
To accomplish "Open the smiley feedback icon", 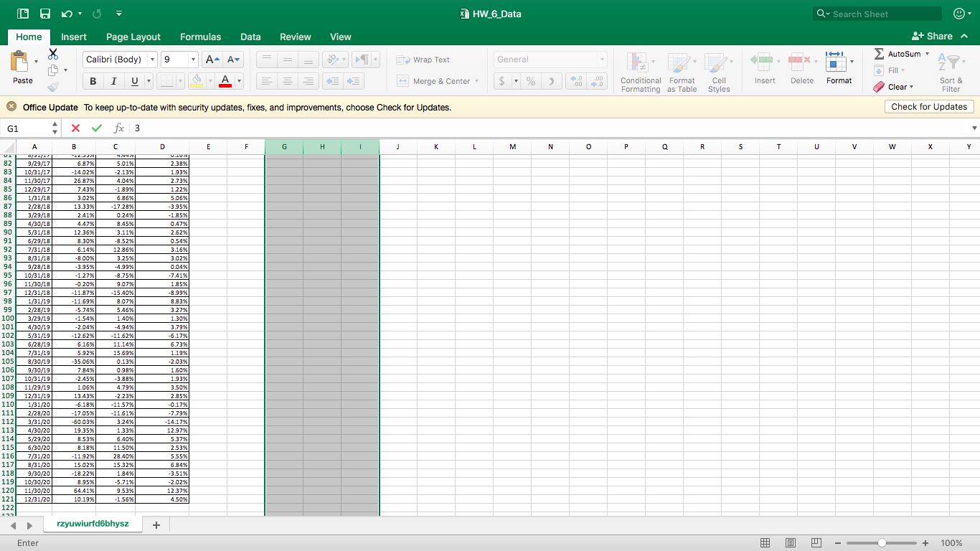I will click(959, 14).
